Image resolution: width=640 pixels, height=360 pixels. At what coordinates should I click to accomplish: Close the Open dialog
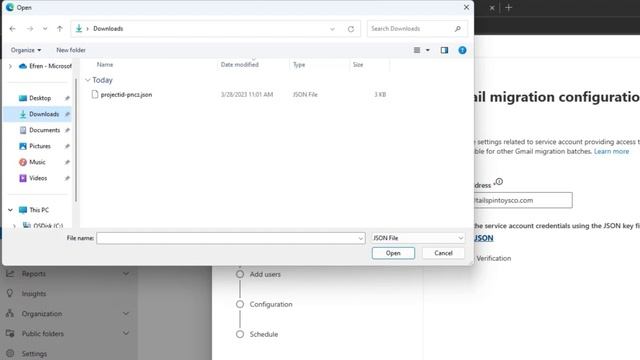pyautogui.click(x=466, y=7)
